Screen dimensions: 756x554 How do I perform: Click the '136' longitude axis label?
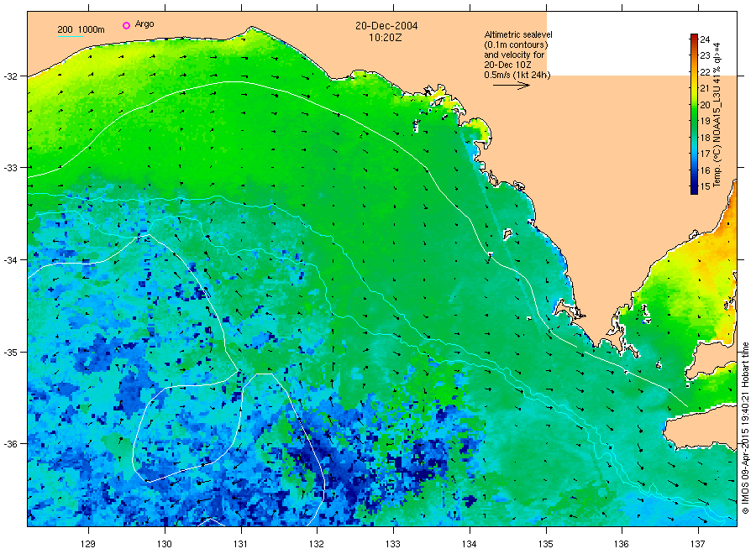622,544
